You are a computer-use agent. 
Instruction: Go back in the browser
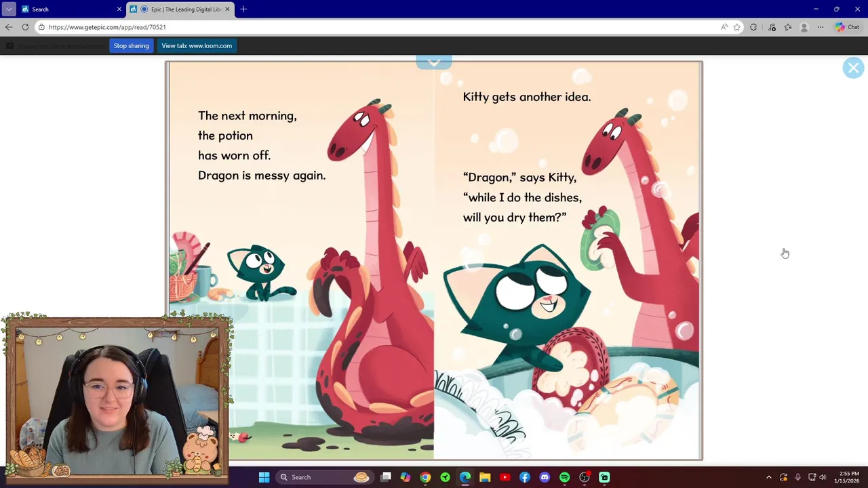point(8,27)
